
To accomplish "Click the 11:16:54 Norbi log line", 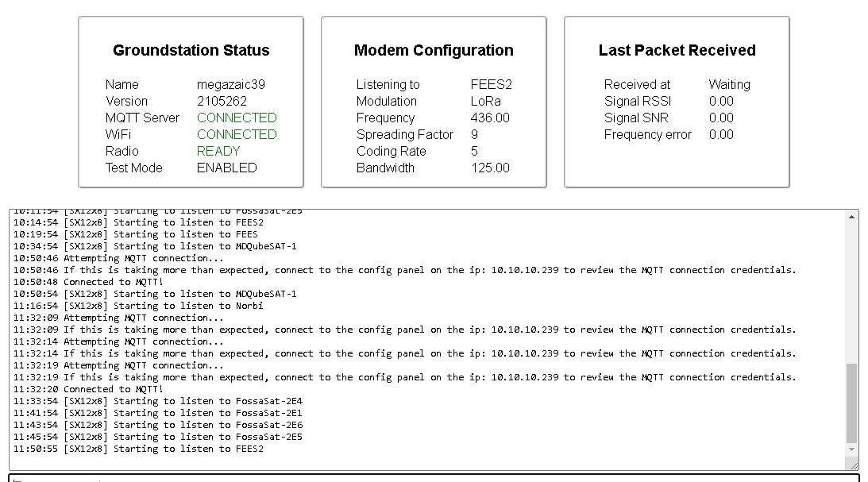I will point(139,306).
